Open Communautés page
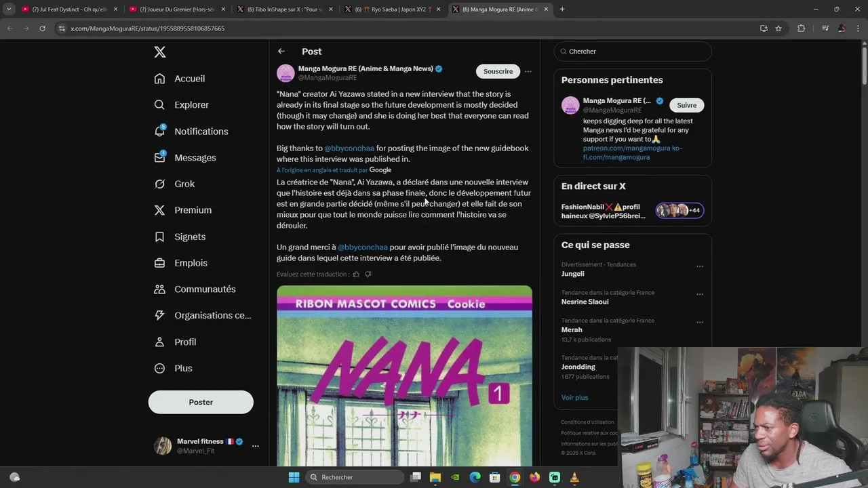868x488 pixels. tap(195, 289)
